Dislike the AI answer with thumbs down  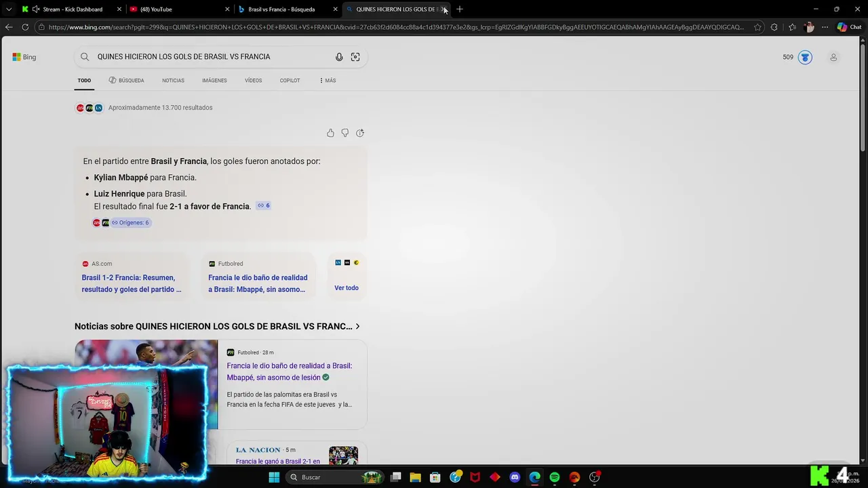[x=345, y=133]
